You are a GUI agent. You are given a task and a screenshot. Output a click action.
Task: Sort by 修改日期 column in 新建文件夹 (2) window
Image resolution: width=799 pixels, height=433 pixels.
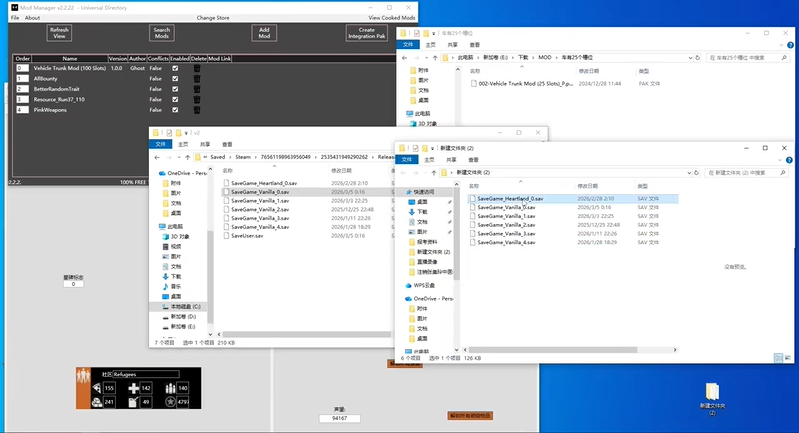coord(588,186)
